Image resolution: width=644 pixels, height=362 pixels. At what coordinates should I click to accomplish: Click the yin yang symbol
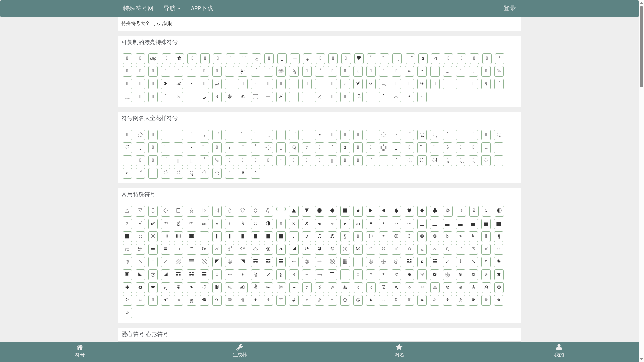(422, 262)
